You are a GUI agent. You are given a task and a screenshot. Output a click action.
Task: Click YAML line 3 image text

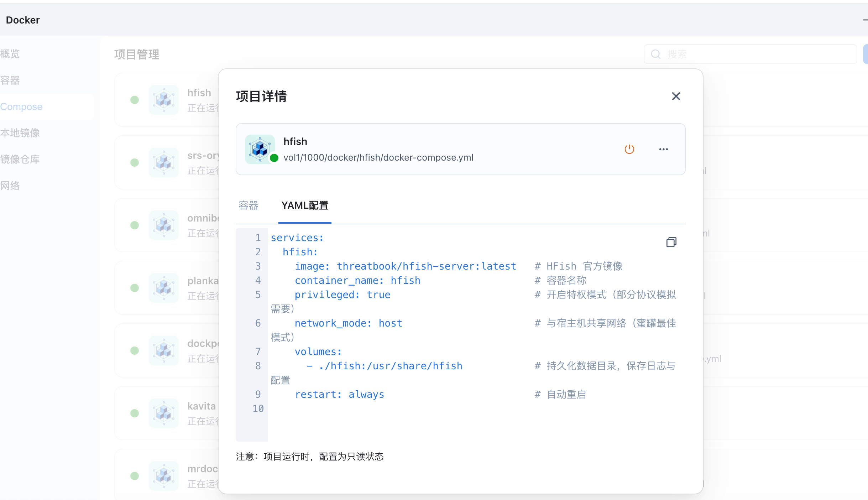405,266
